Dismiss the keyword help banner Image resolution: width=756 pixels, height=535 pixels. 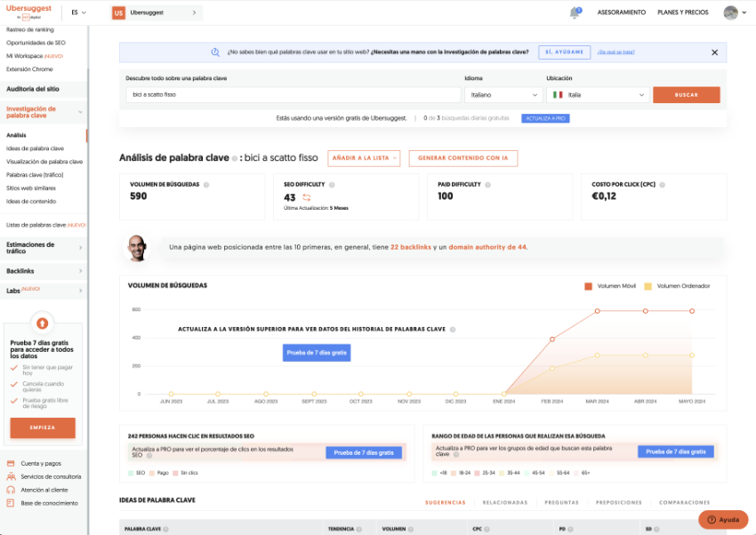714,52
